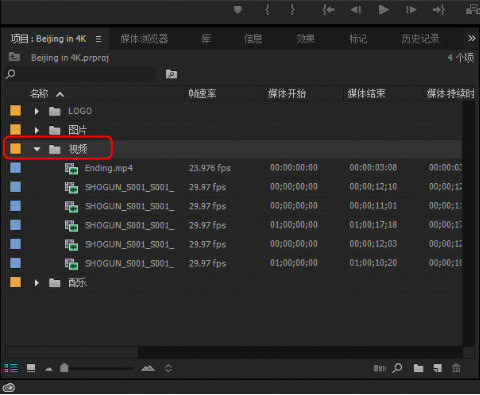Expand the LOGO bin
Image resolution: width=480 pixels, height=395 pixels.
(x=37, y=111)
